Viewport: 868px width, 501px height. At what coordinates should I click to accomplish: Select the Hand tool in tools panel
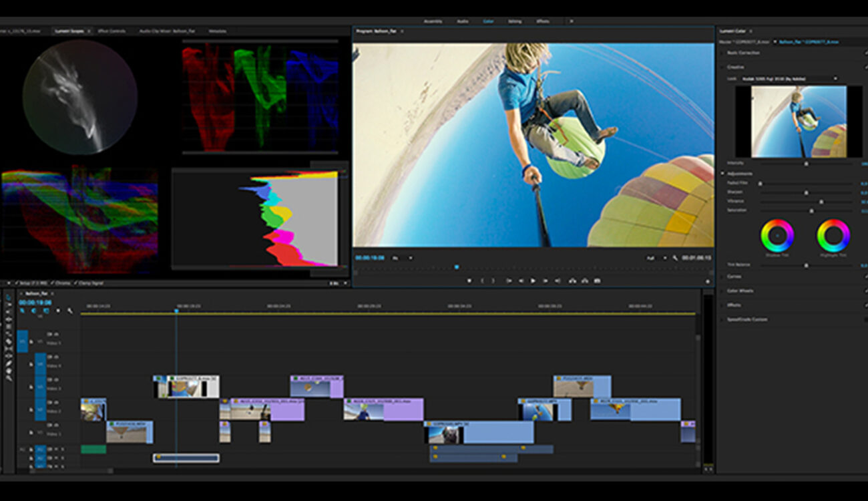[9, 371]
